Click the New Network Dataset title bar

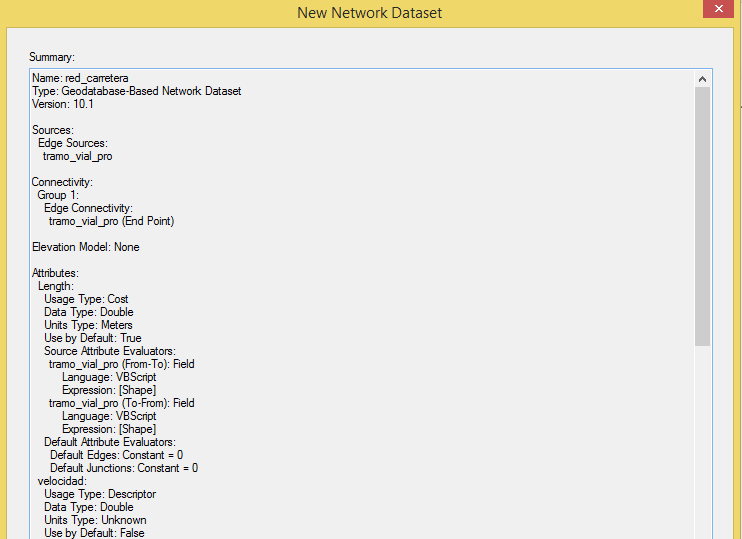pos(370,13)
